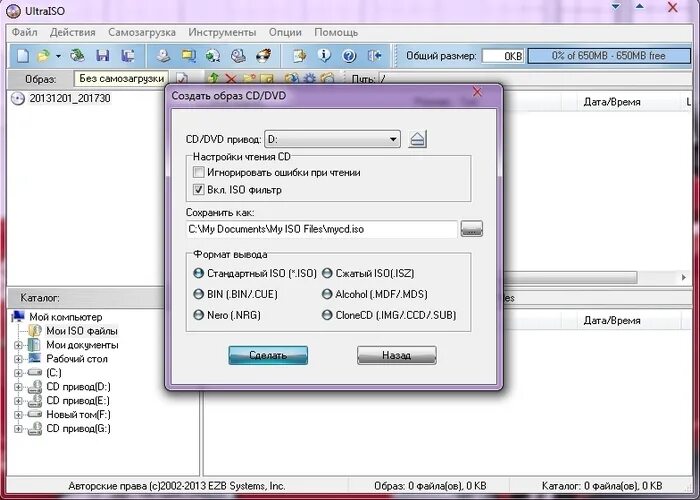
Task: Click the Make CD/DVD image icon
Action: pyautogui.click(x=163, y=56)
